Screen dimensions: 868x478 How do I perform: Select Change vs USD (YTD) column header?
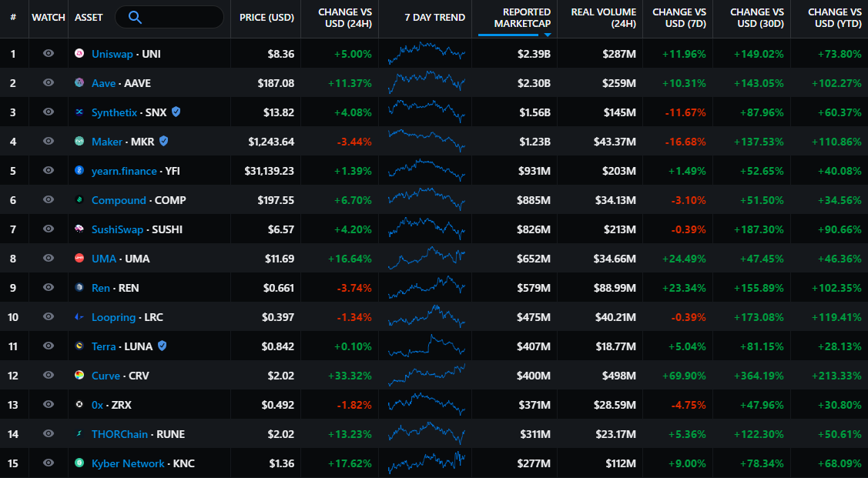834,18
